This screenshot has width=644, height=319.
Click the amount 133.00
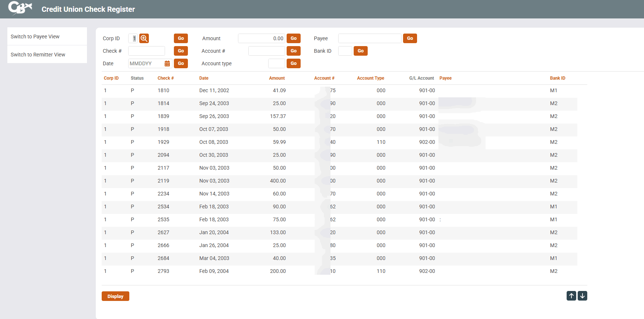pos(278,232)
